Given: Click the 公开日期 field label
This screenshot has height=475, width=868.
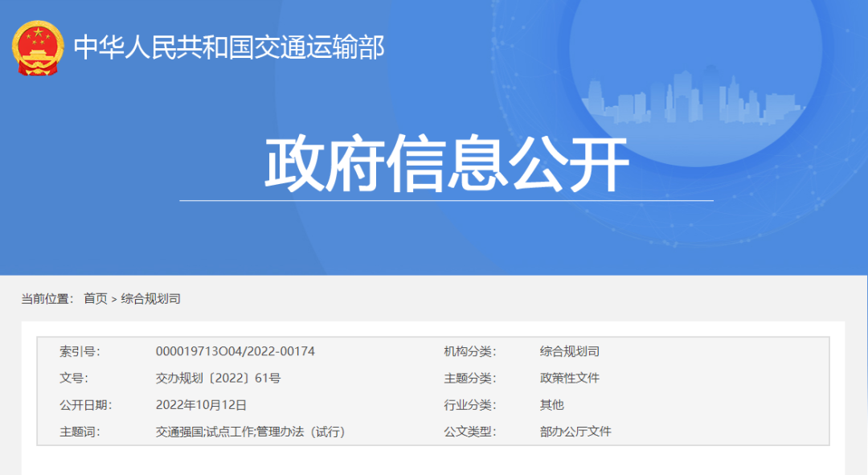Looking at the screenshot, I should click(x=86, y=405).
